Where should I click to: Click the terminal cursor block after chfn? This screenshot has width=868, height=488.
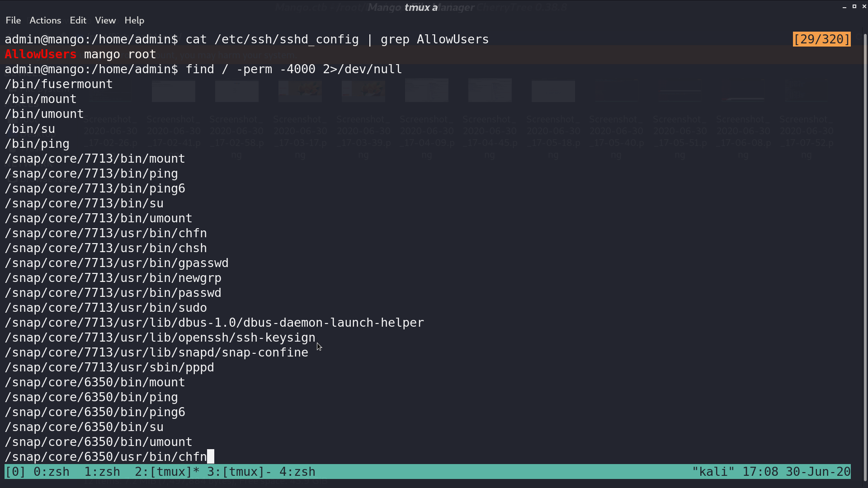coord(211,456)
